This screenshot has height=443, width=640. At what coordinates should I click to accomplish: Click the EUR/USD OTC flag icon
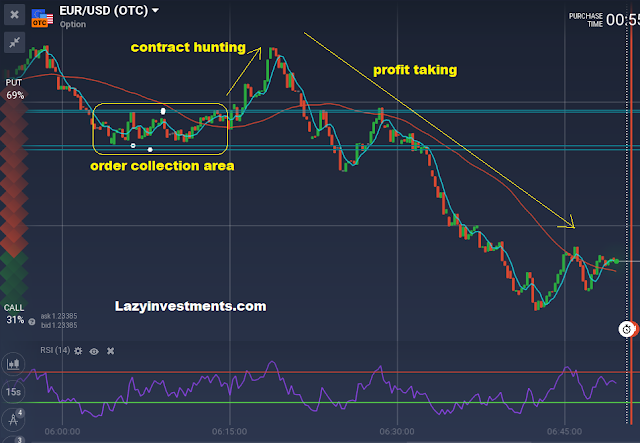tap(42, 18)
